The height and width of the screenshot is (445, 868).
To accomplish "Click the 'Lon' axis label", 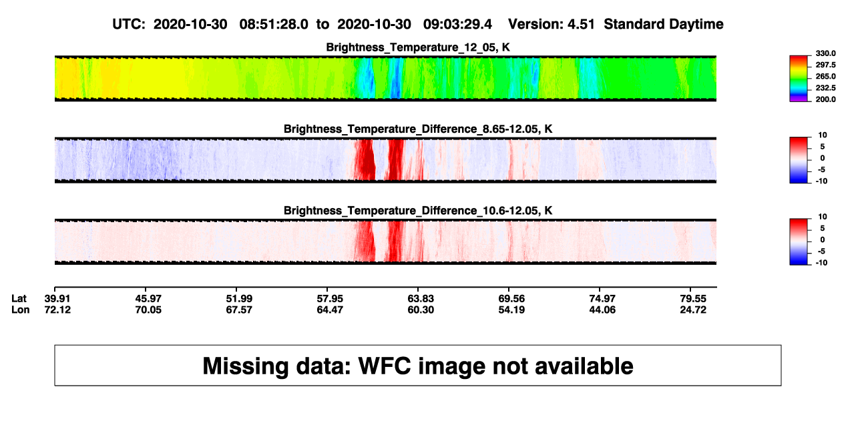I will click(x=20, y=310).
